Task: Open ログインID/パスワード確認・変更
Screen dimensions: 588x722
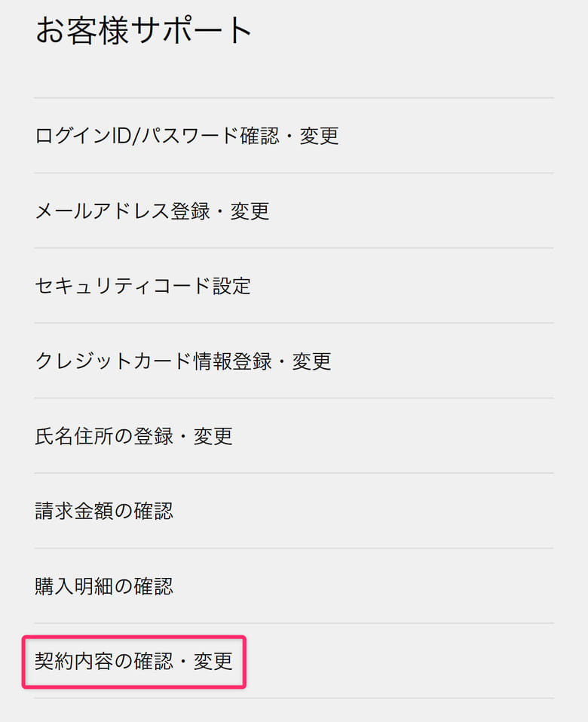Action: [x=187, y=136]
